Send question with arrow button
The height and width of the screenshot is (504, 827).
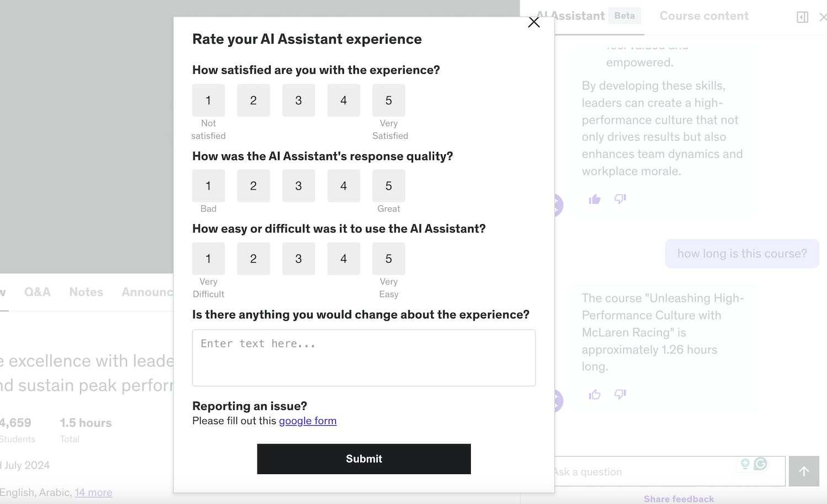[x=804, y=472]
